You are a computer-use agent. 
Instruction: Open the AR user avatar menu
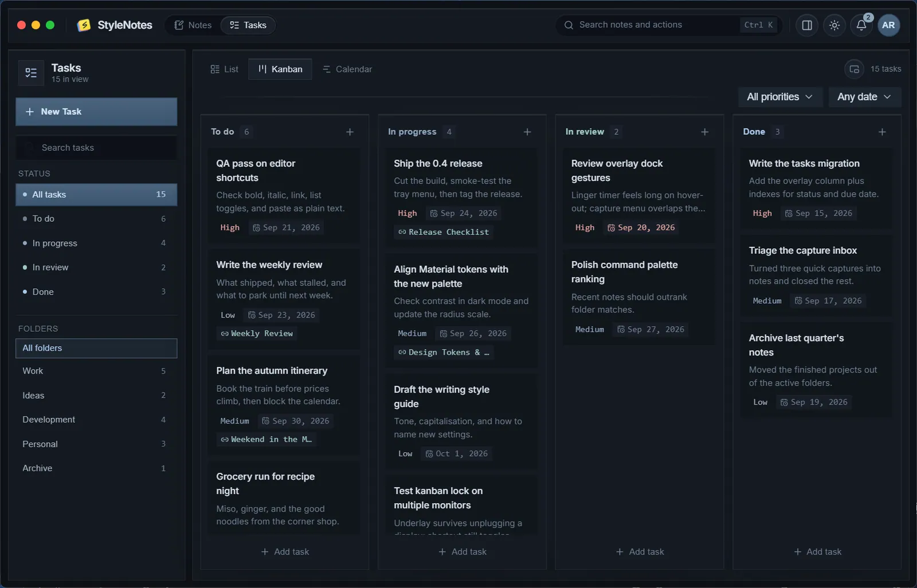tap(888, 25)
